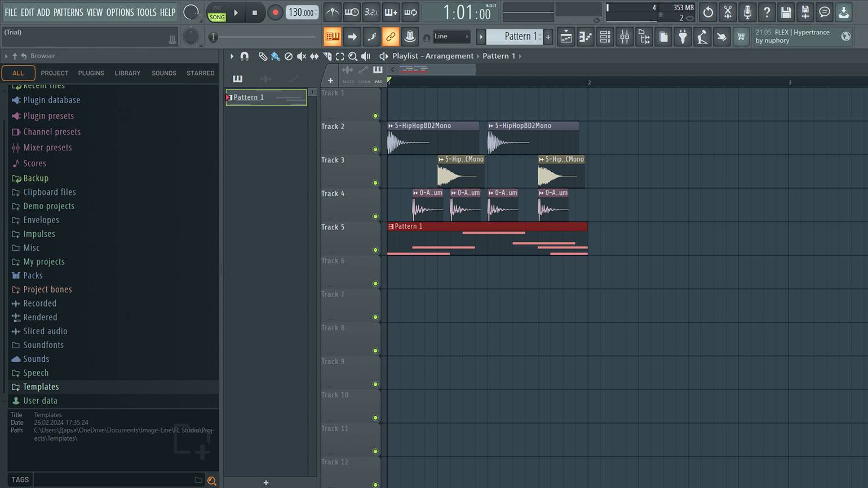The image size is (868, 488).
Task: Open the Mixer view button
Action: tap(625, 37)
